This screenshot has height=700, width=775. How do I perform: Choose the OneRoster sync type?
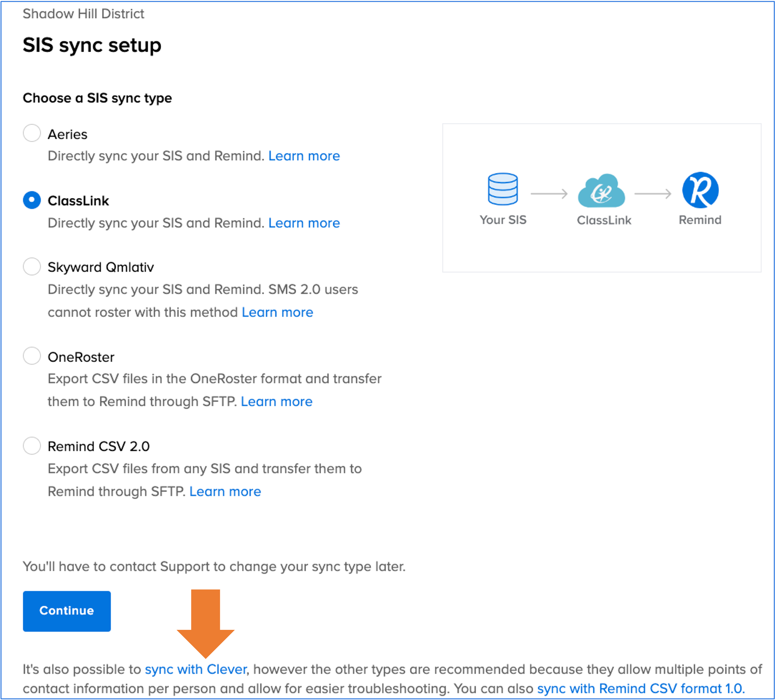click(x=32, y=356)
